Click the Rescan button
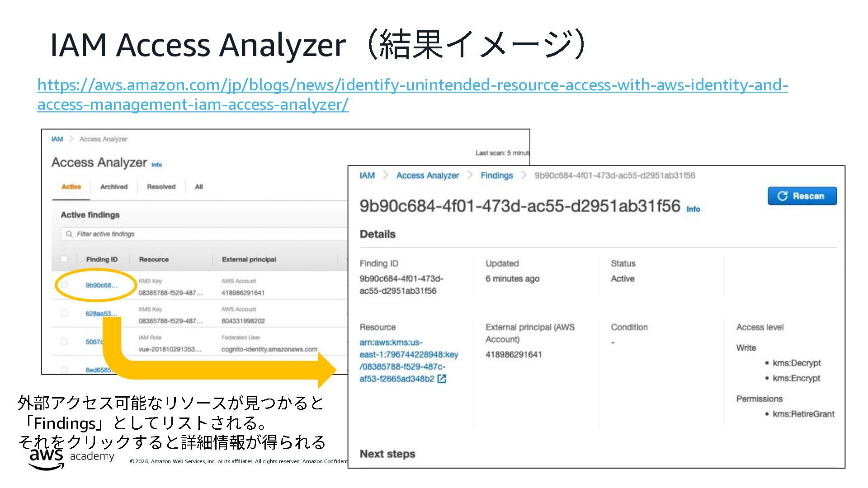 (x=802, y=196)
